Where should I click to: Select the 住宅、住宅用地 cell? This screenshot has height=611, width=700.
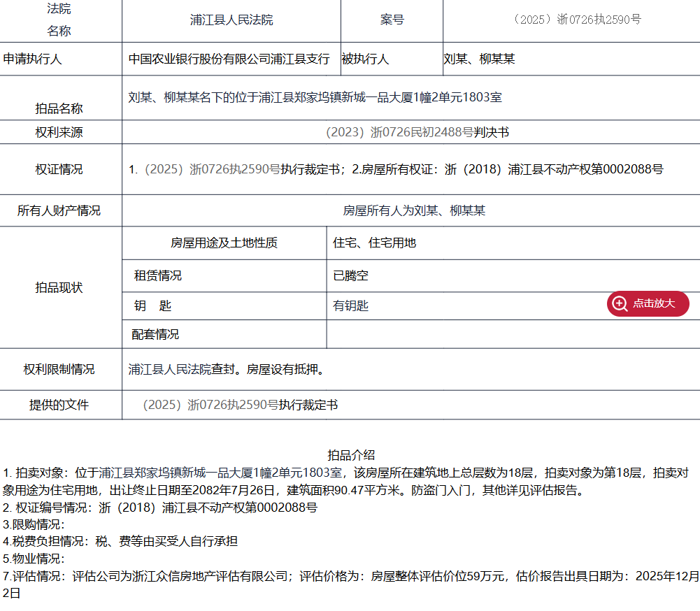(x=375, y=243)
